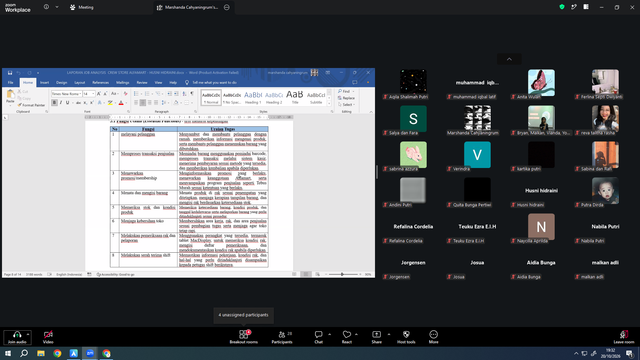640x360 pixels.
Task: Open the Select dropdown in Editing group
Action: [347, 104]
